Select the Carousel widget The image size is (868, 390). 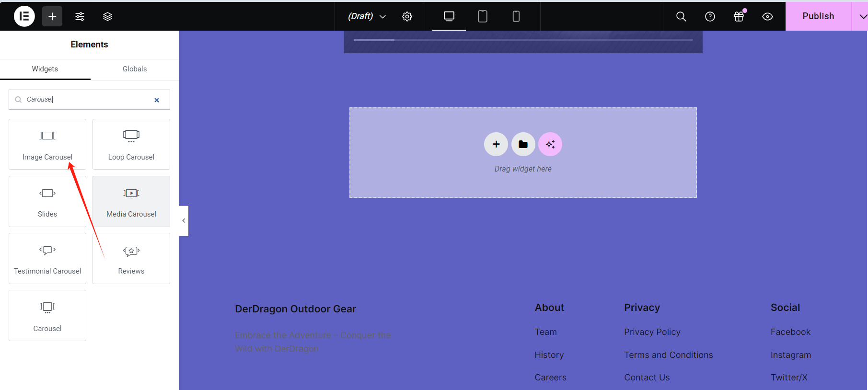pyautogui.click(x=47, y=315)
